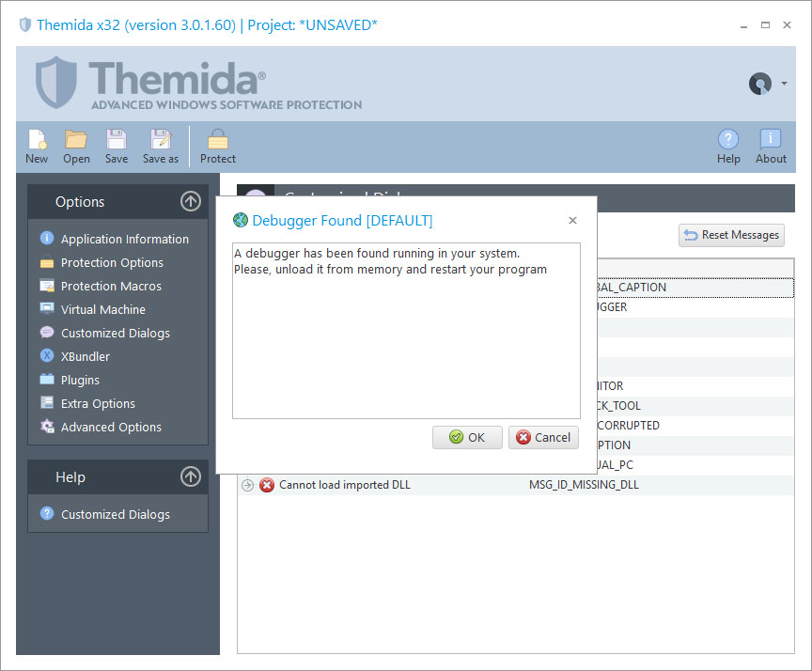Select the row ending in GGER

[x=695, y=307]
